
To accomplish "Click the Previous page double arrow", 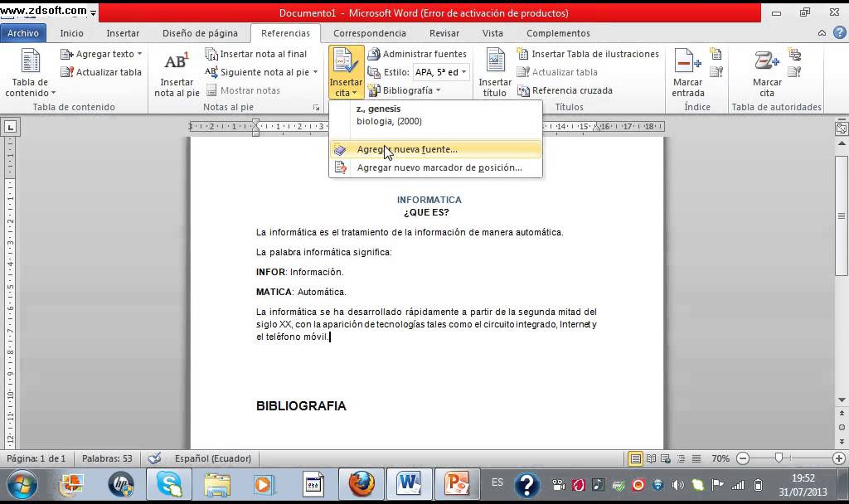I will [842, 413].
